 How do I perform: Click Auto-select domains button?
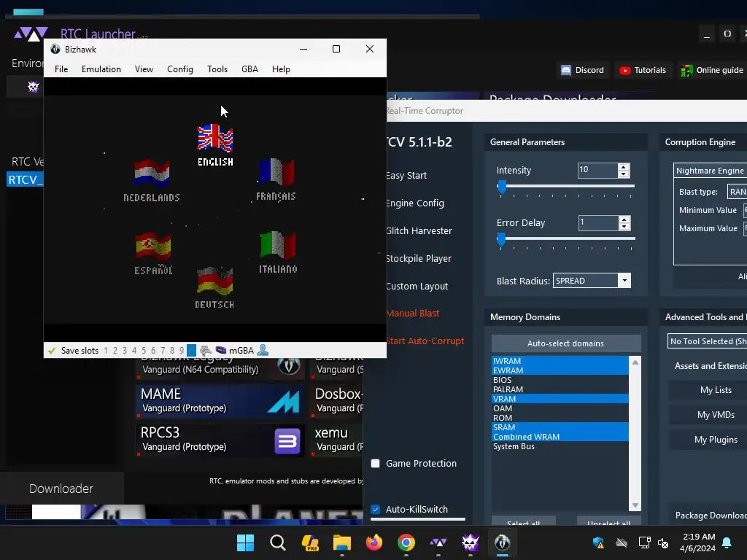pyautogui.click(x=566, y=343)
